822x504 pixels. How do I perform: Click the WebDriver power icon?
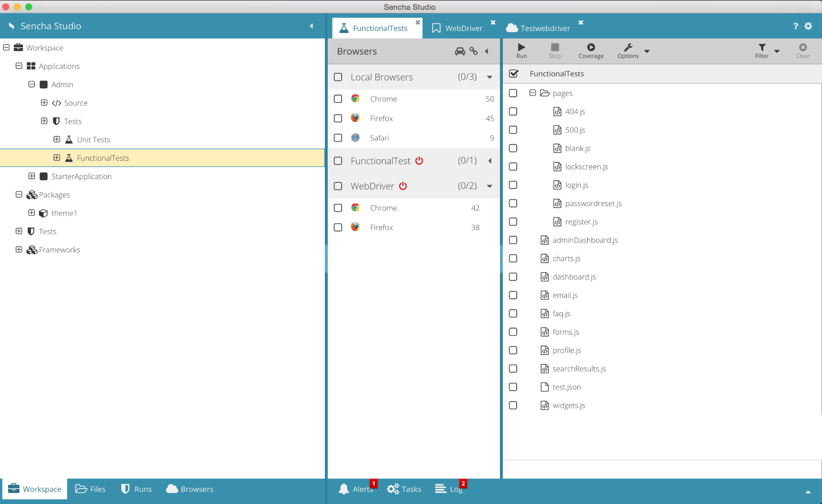pos(403,186)
